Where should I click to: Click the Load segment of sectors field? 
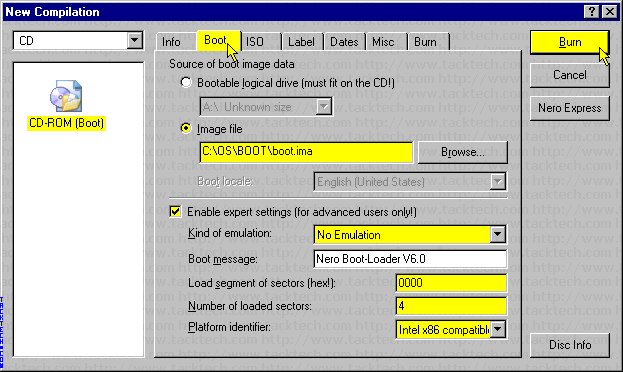pos(451,283)
